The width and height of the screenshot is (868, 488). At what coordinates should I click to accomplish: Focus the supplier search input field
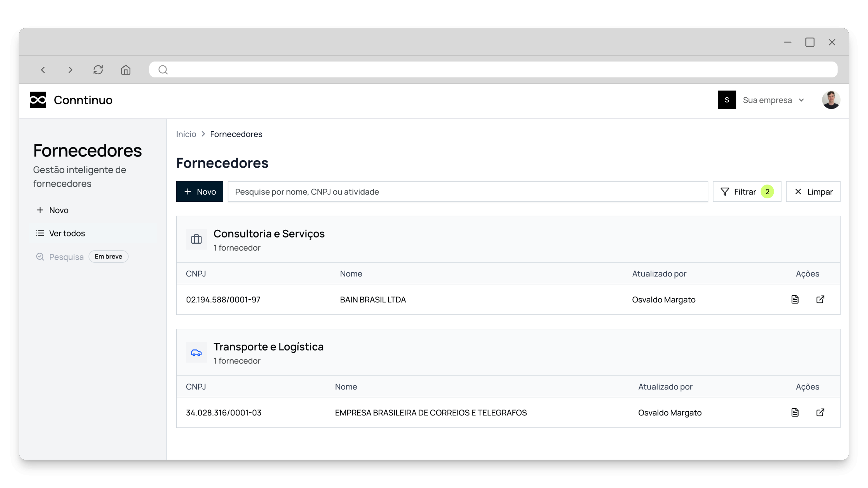click(467, 191)
